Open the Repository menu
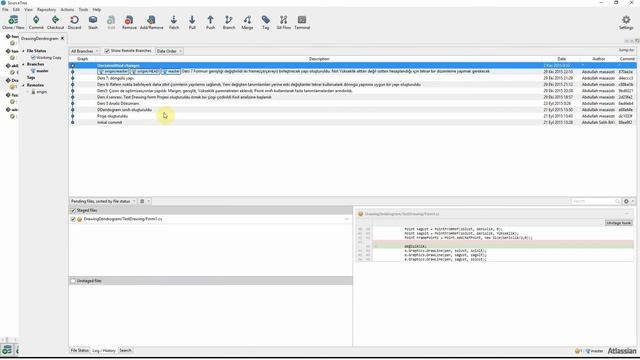The height and width of the screenshot is (360, 640). [x=47, y=9]
